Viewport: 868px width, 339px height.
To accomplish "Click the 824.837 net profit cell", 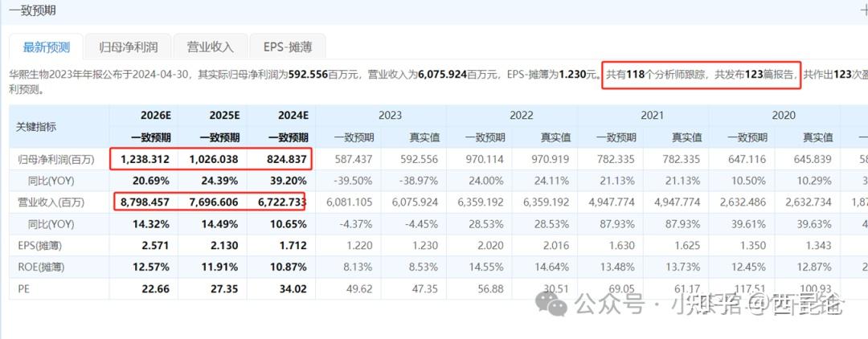I will [x=287, y=159].
